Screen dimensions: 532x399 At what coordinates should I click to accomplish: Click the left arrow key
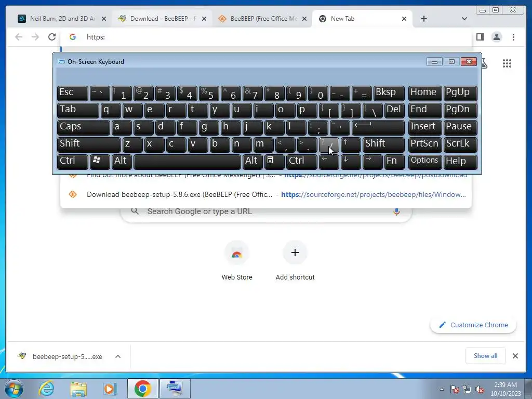click(329, 162)
